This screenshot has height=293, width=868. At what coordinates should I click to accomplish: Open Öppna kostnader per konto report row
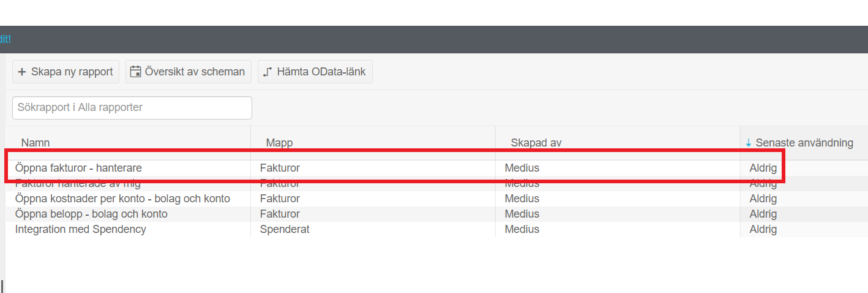122,199
